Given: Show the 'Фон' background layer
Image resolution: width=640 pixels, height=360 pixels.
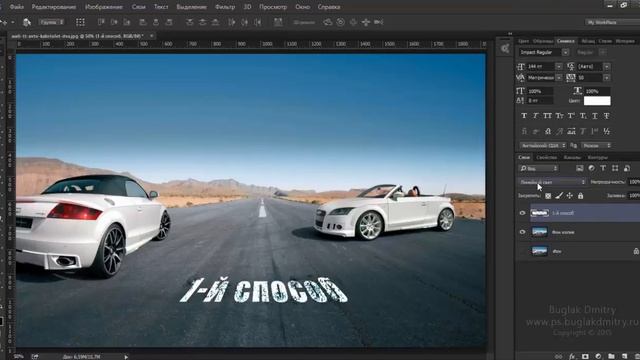Looking at the screenshot, I should pos(522,251).
